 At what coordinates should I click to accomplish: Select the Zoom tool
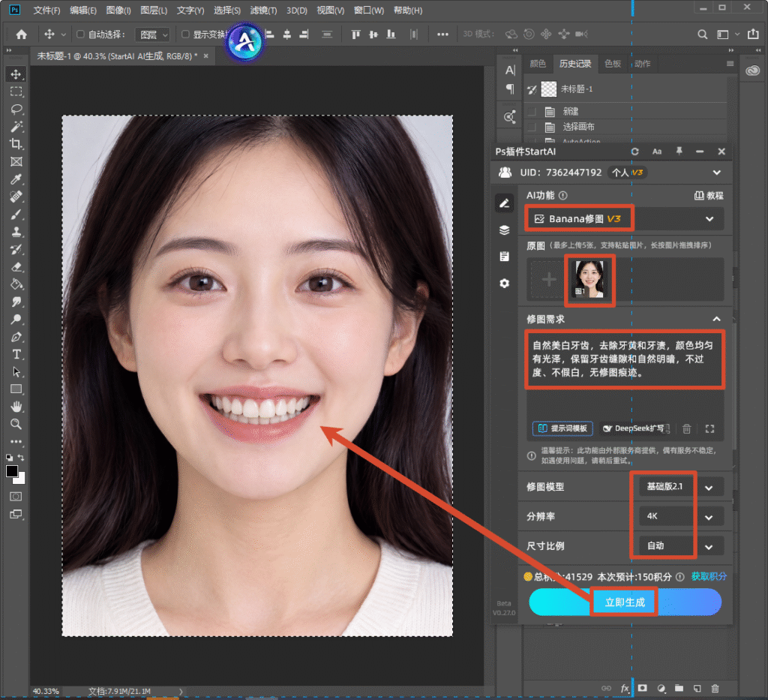pos(16,424)
